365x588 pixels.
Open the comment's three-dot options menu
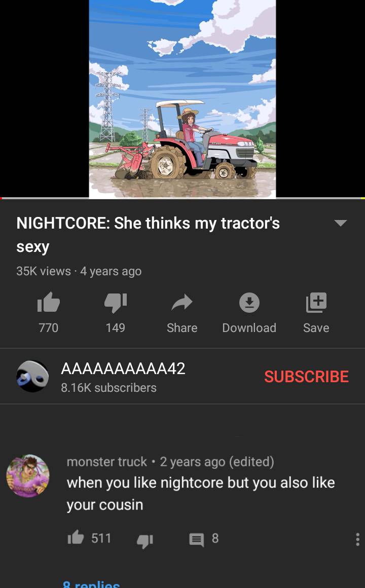(357, 539)
